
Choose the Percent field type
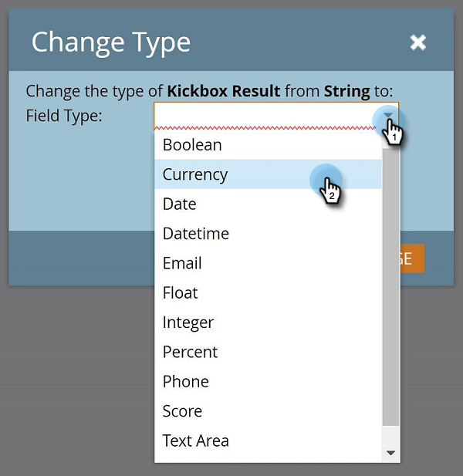tap(191, 352)
